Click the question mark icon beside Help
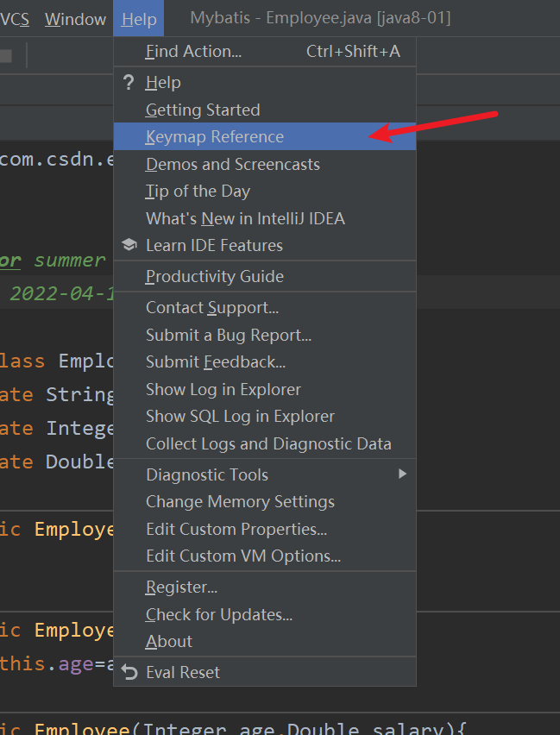 coord(128,82)
